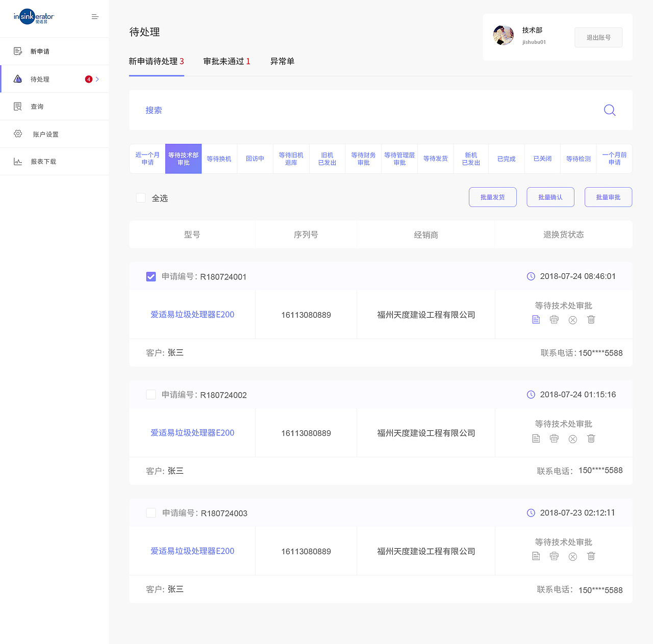
Task: Click the document detail icon under R180724002
Action: point(536,439)
